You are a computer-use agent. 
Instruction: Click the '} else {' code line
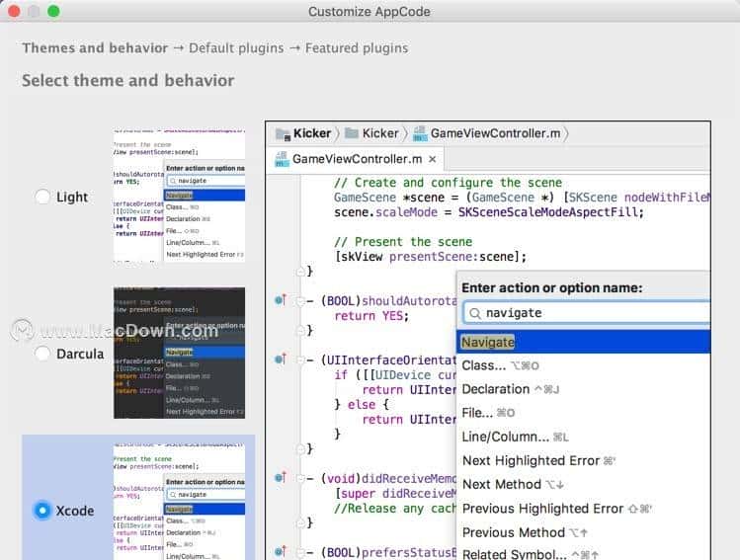coord(362,405)
